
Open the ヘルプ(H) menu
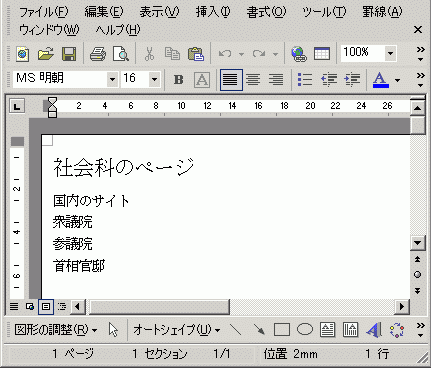118,30
